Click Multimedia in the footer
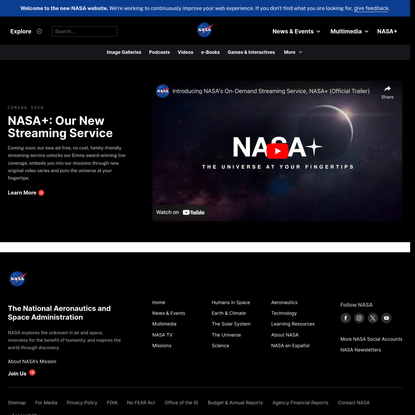 164,324
